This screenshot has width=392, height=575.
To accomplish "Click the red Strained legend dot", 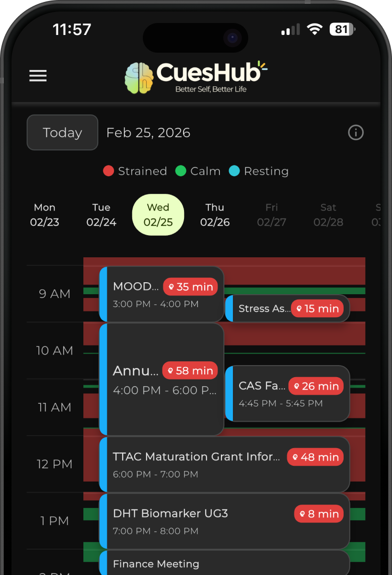I will point(109,171).
